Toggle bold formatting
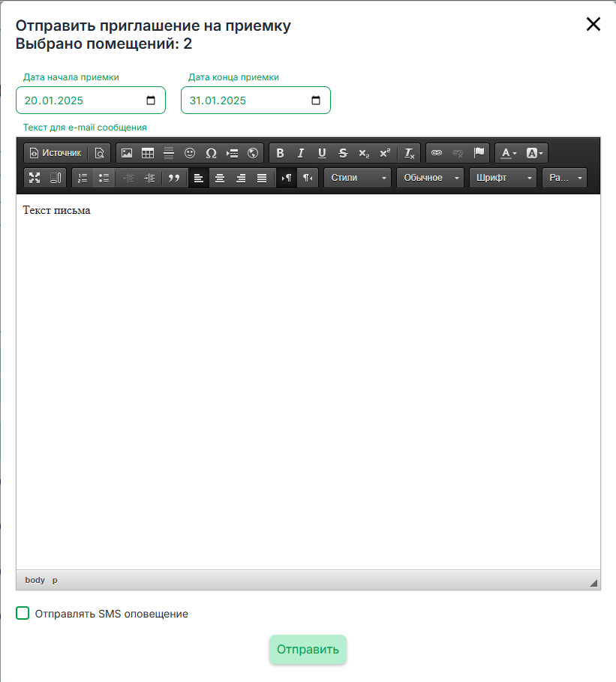 pyautogui.click(x=280, y=153)
